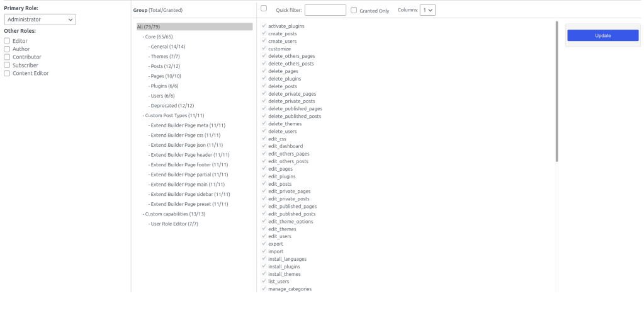Select the User Role Editor (7/7) group
Viewport: 644px width, 315px height.
(174, 224)
